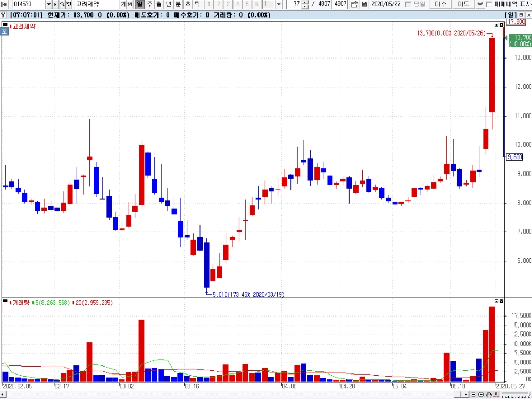The image size is (532, 399).
Task: Click the 고려제약 price legend label
Action: click(24, 27)
